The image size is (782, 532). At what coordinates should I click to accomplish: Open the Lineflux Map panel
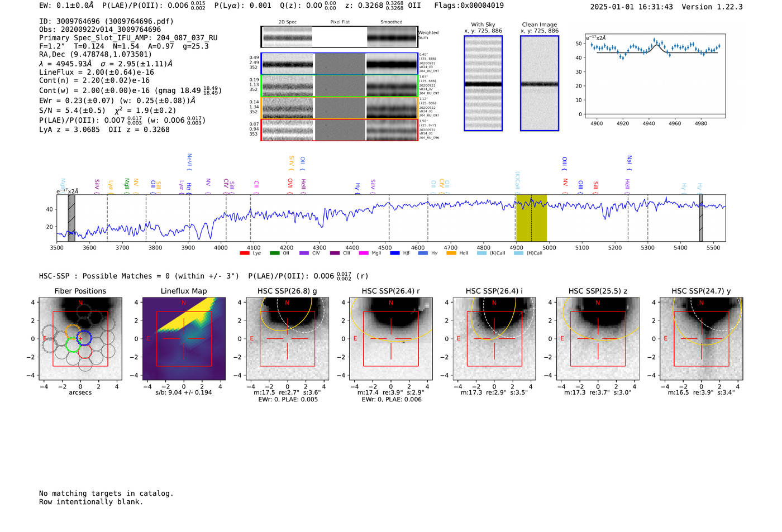(x=184, y=338)
